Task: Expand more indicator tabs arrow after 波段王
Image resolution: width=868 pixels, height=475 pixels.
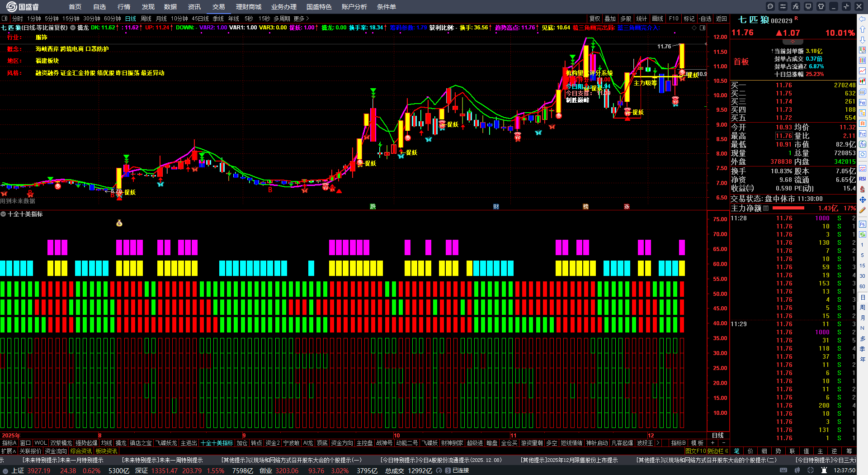Action: coord(658,443)
